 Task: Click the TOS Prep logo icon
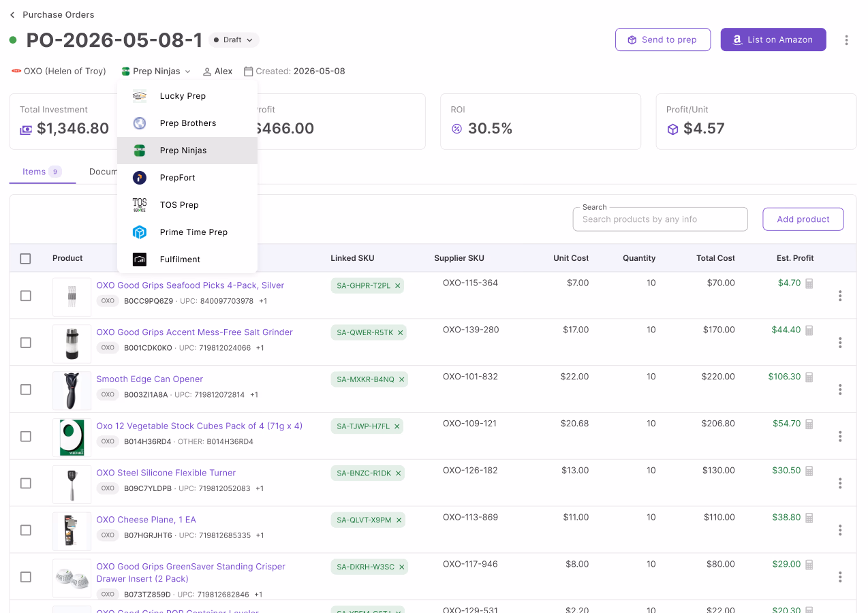click(x=140, y=205)
